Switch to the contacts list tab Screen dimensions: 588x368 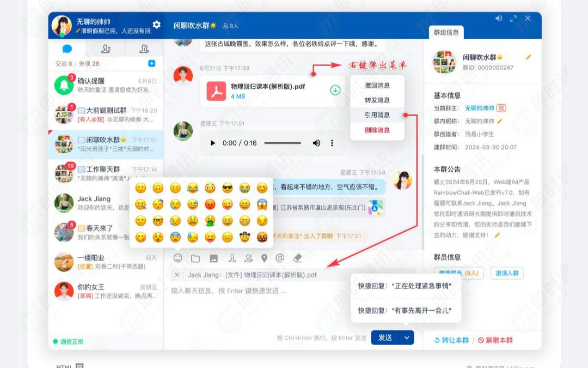(x=106, y=49)
